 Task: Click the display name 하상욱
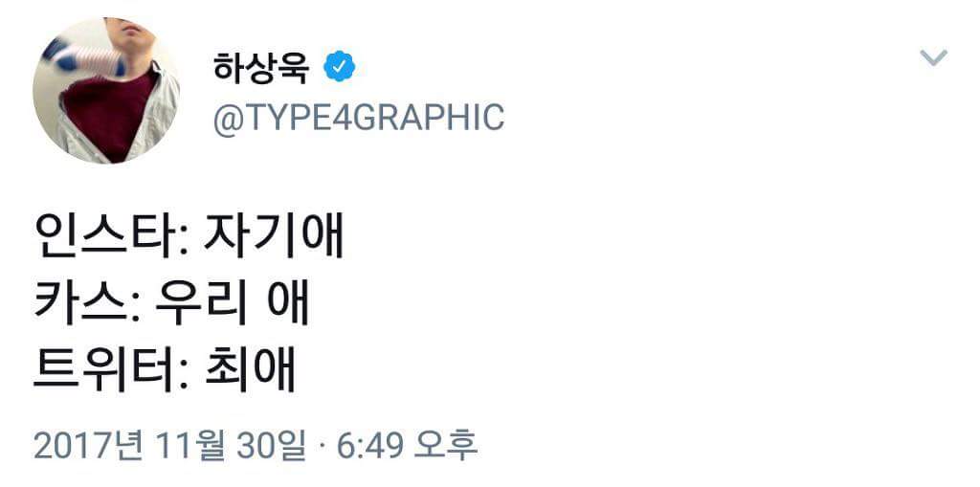(260, 68)
